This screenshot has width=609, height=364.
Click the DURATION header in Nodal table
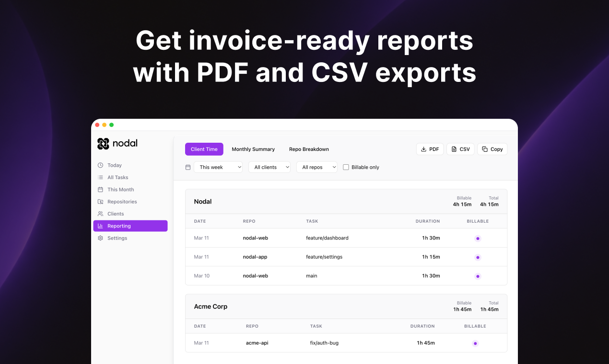pyautogui.click(x=428, y=221)
